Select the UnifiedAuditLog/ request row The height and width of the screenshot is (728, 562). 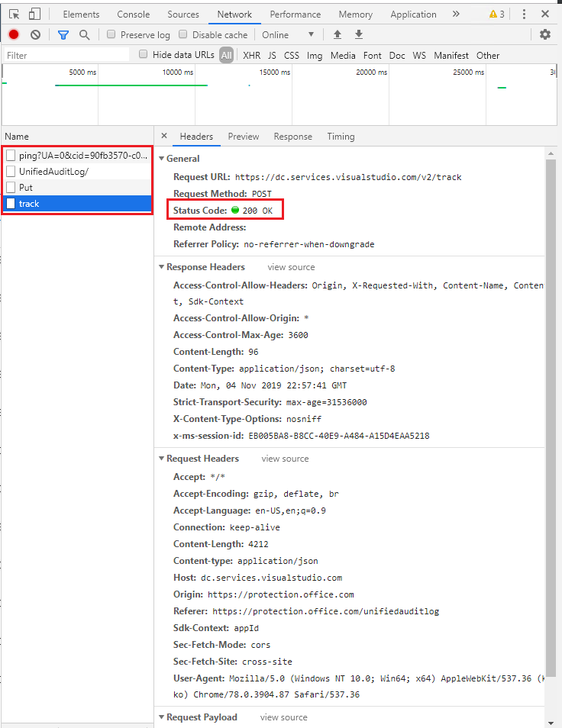(x=78, y=172)
